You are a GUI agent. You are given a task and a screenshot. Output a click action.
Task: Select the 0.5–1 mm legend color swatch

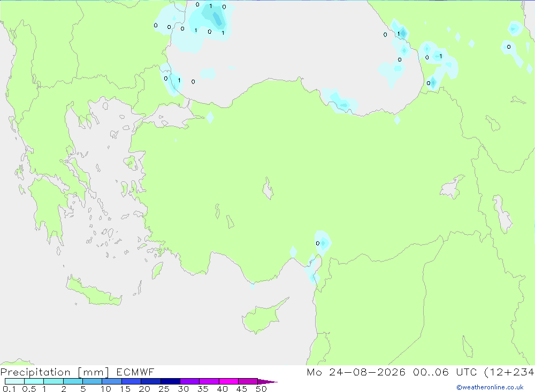click(34, 381)
